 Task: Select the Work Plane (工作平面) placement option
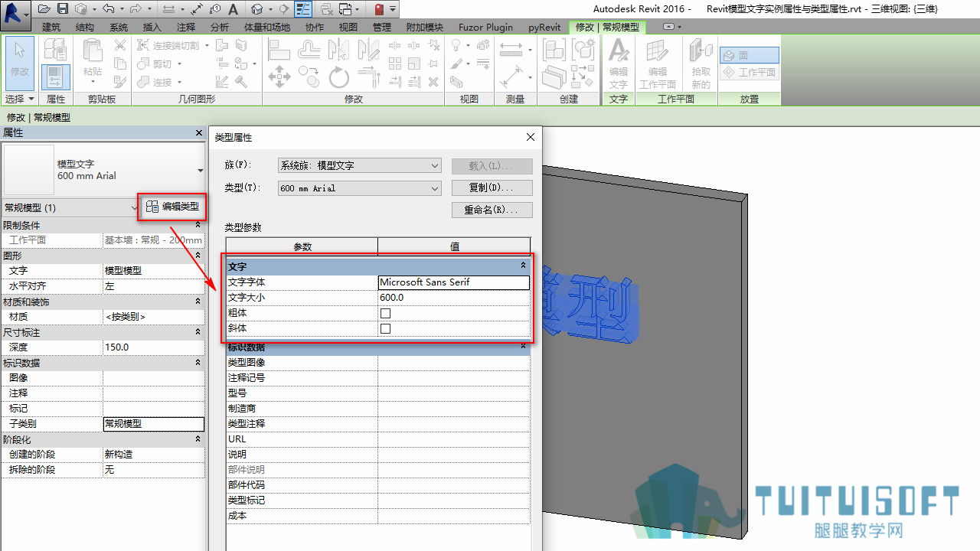click(749, 72)
